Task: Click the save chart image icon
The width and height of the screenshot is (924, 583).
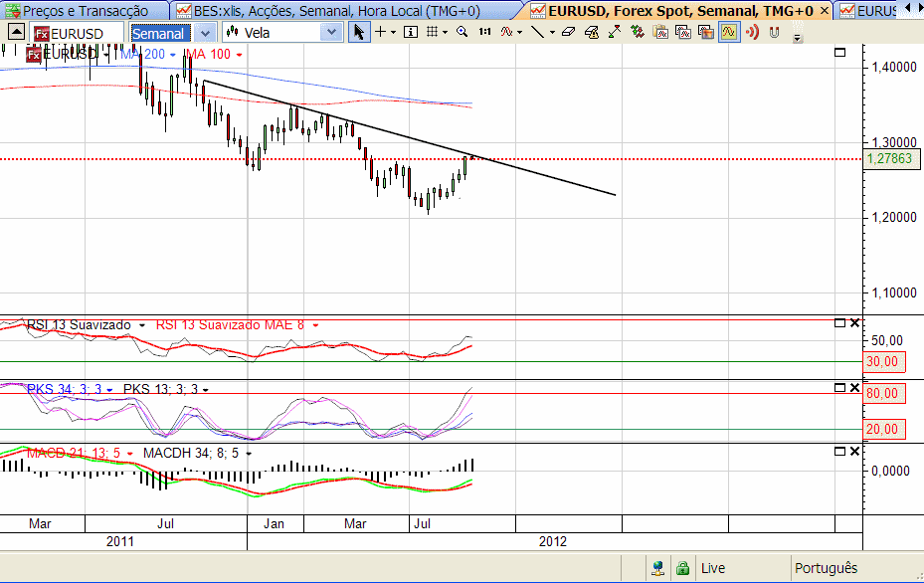Action: 706,32
